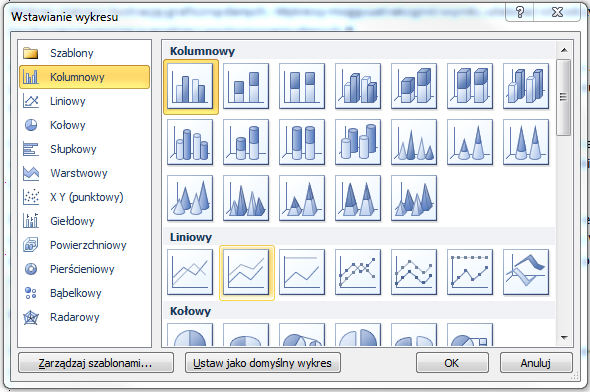Image resolution: width=590 pixels, height=392 pixels.
Task: Pick the 100% stacked column chart thumbnail
Action: 302,86
